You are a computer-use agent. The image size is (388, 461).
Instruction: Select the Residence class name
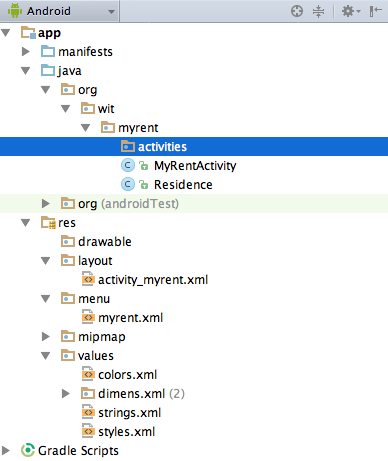click(183, 185)
